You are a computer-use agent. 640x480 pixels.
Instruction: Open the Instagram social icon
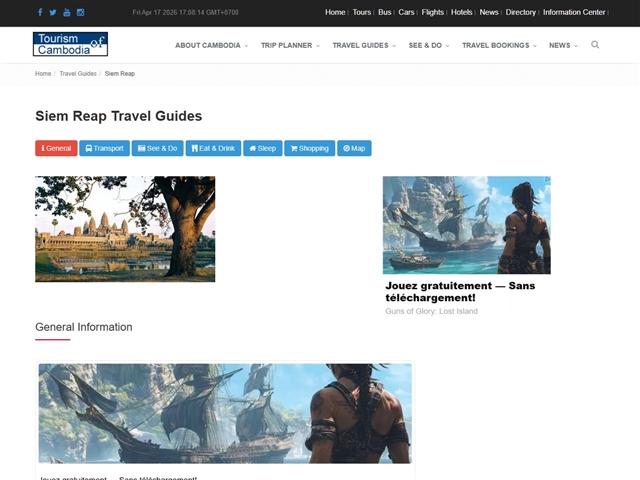pos(80,12)
